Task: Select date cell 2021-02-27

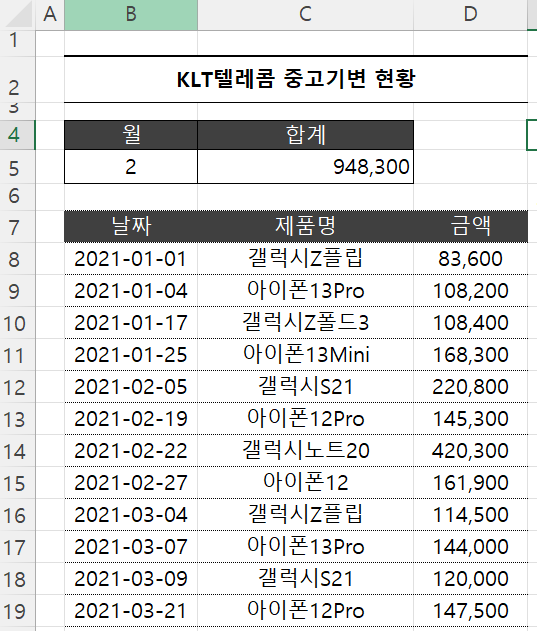Action: 131,483
